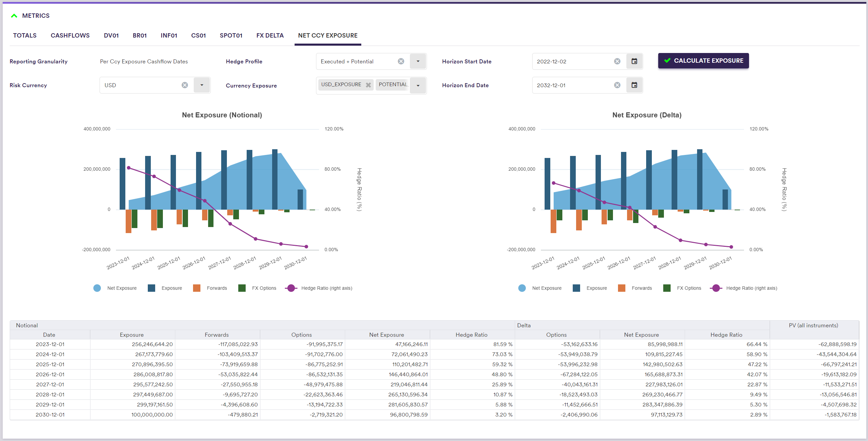Open Horizon End Date calendar picker

pyautogui.click(x=634, y=85)
